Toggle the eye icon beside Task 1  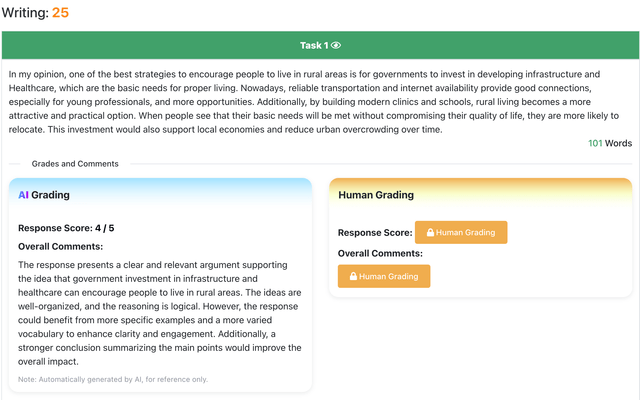336,46
